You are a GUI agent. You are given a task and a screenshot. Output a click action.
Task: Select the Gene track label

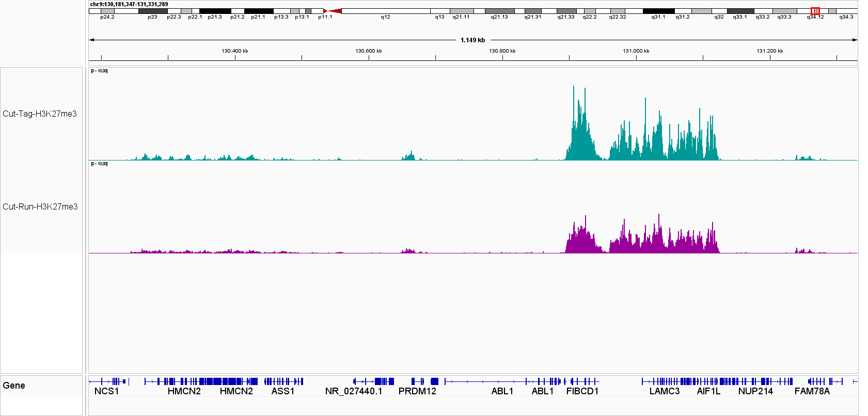pos(14,386)
